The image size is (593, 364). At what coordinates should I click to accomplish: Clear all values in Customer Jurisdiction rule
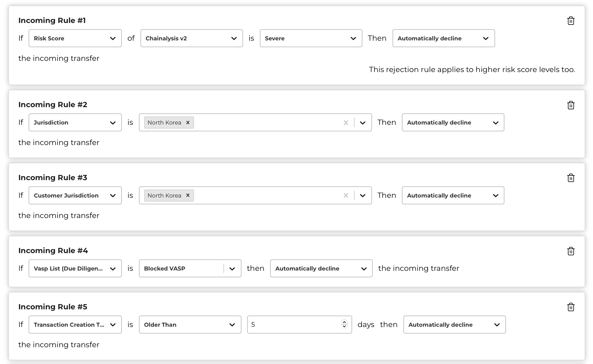click(346, 196)
